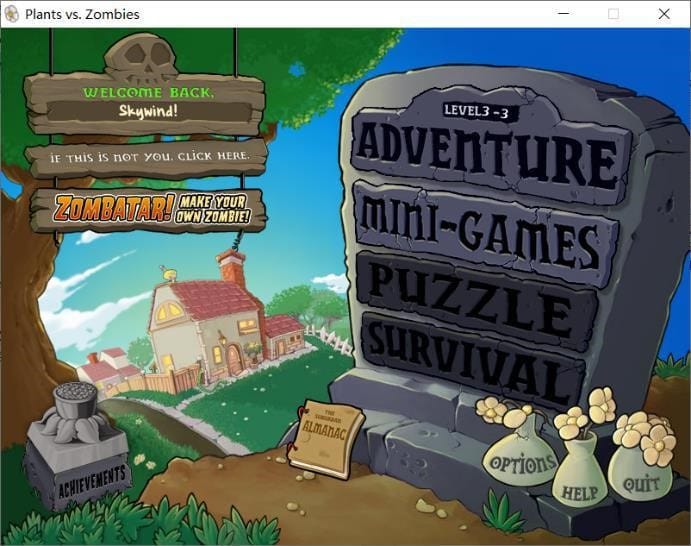Screen dimensions: 691x546
Task: Click 'If this is not you, click here' sign
Action: tap(147, 157)
